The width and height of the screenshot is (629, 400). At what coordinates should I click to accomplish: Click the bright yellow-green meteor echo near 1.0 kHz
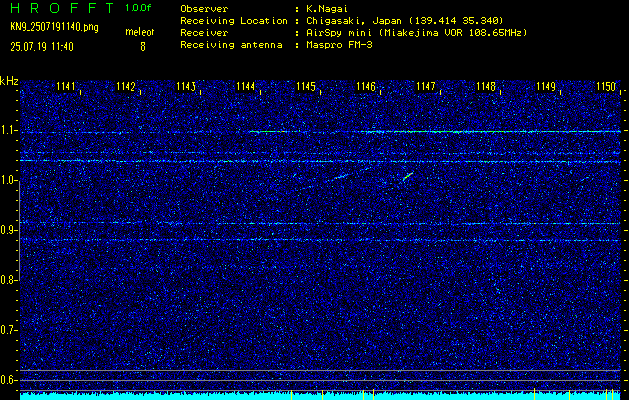408,176
